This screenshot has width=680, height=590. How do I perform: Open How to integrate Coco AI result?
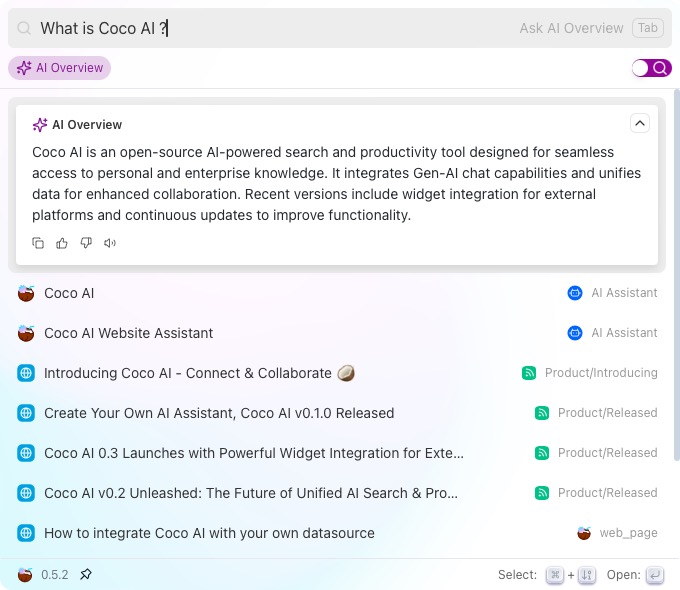337,533
